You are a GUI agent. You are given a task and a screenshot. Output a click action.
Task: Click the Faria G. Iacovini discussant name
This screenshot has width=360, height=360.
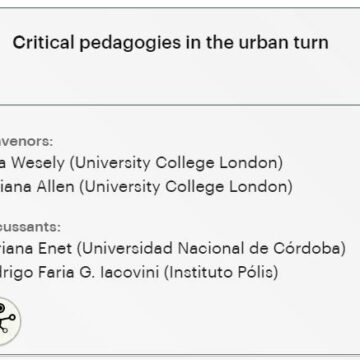[x=79, y=273]
